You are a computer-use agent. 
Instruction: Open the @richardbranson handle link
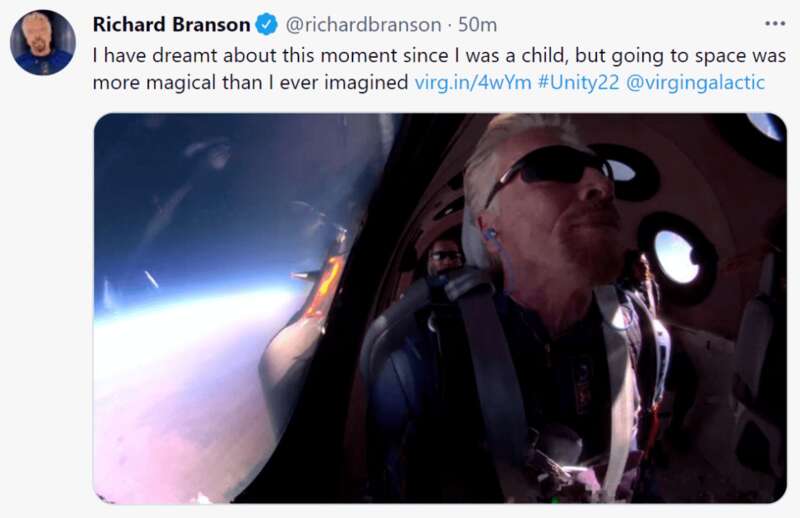[363, 24]
